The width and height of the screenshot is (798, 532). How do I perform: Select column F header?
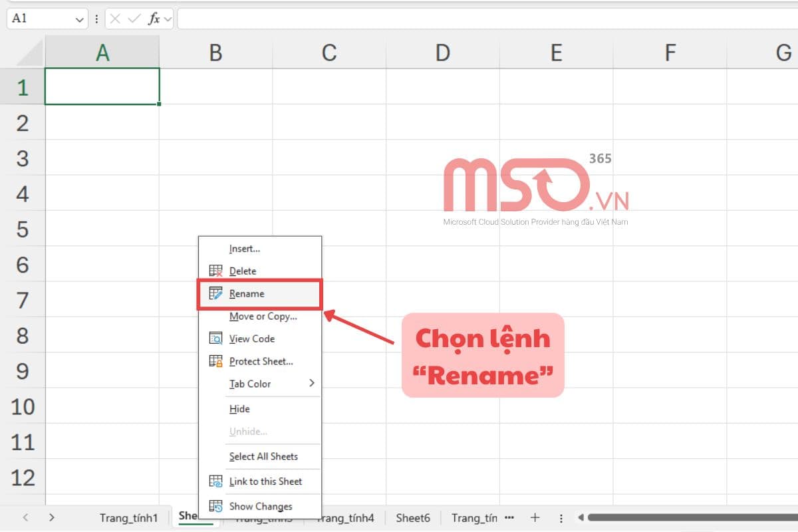tap(670, 53)
